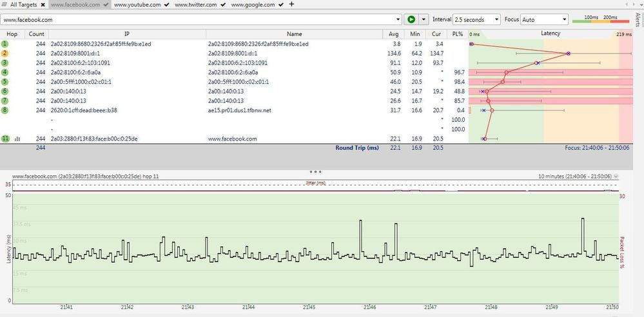
Task: Select the hop 4 green circle icon
Action: [5, 72]
